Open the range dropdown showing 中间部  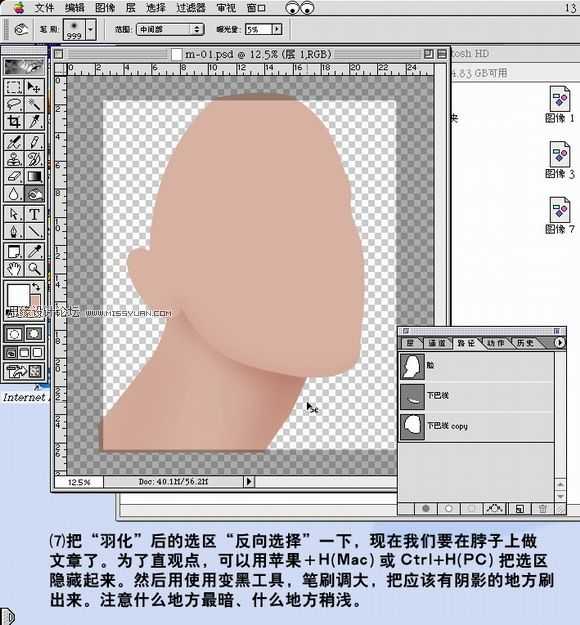tap(170, 29)
